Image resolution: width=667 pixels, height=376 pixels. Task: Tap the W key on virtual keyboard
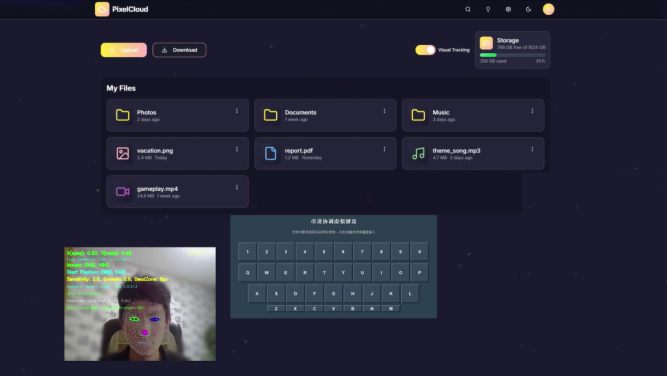267,273
